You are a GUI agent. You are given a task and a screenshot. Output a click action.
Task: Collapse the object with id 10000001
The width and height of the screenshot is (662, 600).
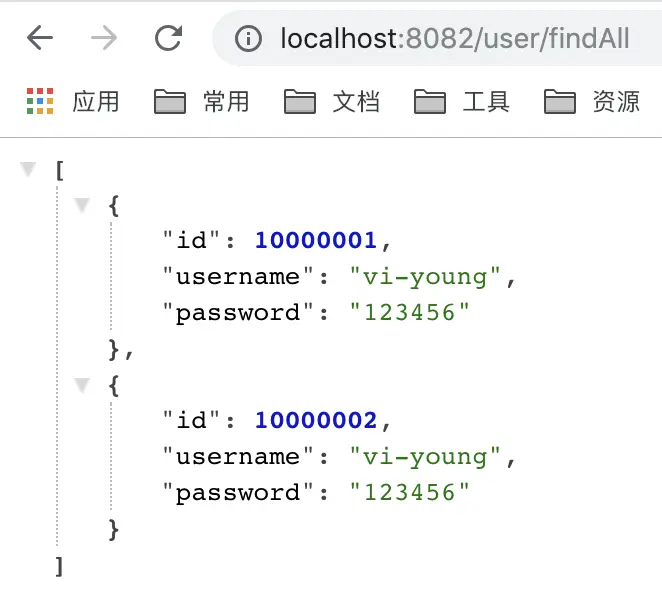tap(82, 205)
